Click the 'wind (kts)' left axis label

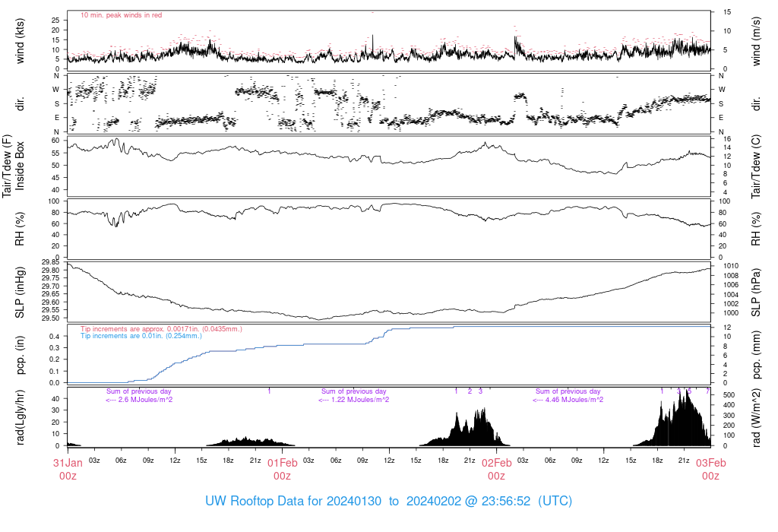tap(20, 41)
